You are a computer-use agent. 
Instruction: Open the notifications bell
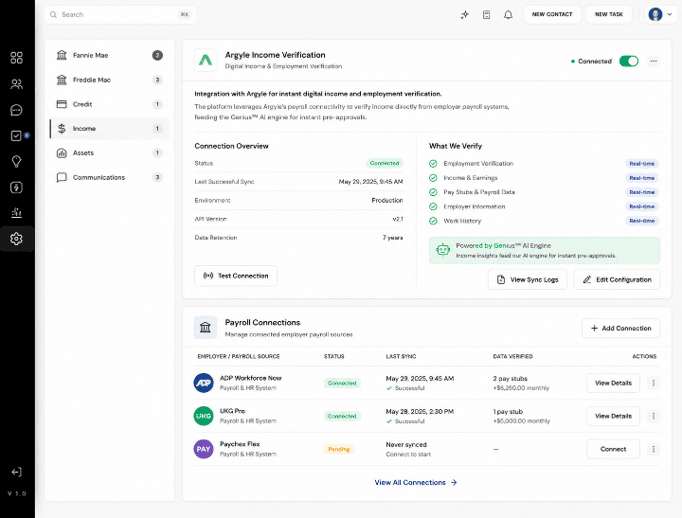coord(508,15)
